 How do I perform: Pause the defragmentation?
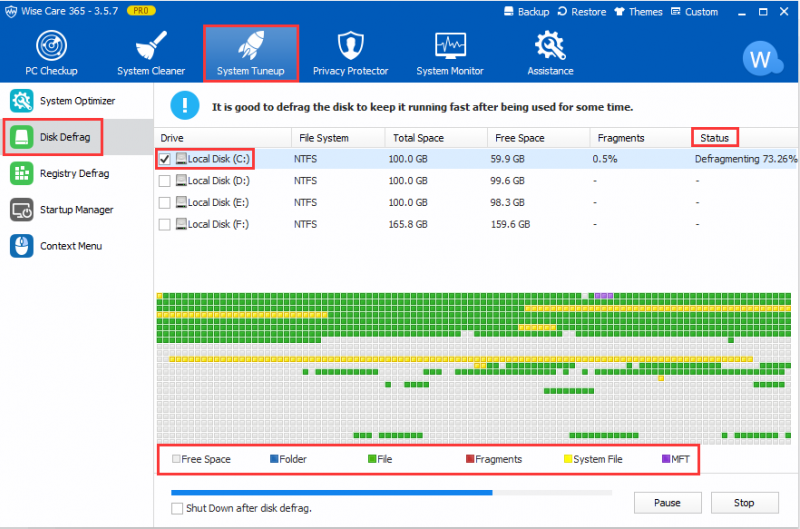[667, 502]
